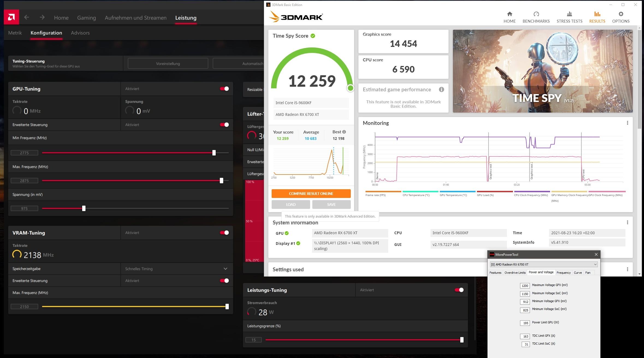Adjust VRAM Max. Frequenz slider handle
Image resolution: width=644 pixels, height=358 pixels.
coord(227,306)
